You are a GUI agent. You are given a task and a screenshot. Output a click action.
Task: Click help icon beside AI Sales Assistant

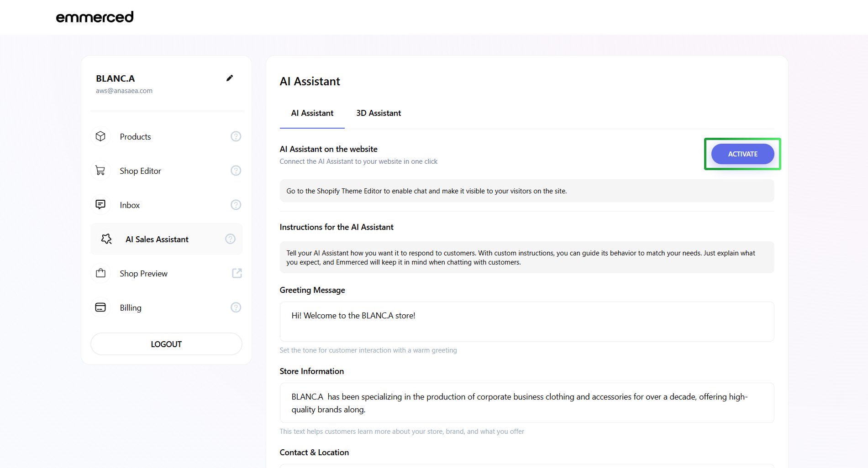[230, 239]
